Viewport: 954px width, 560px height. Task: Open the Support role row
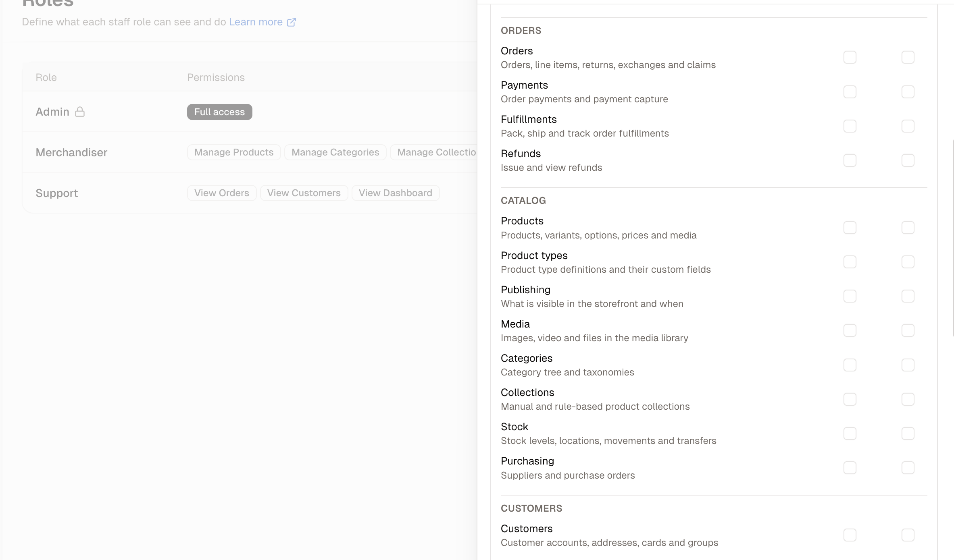(250, 193)
